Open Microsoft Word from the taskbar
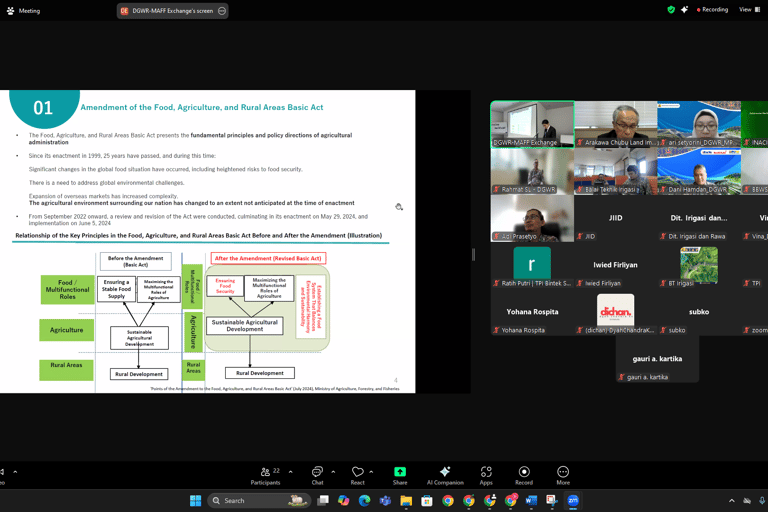This screenshot has width=768, height=512. (531, 500)
